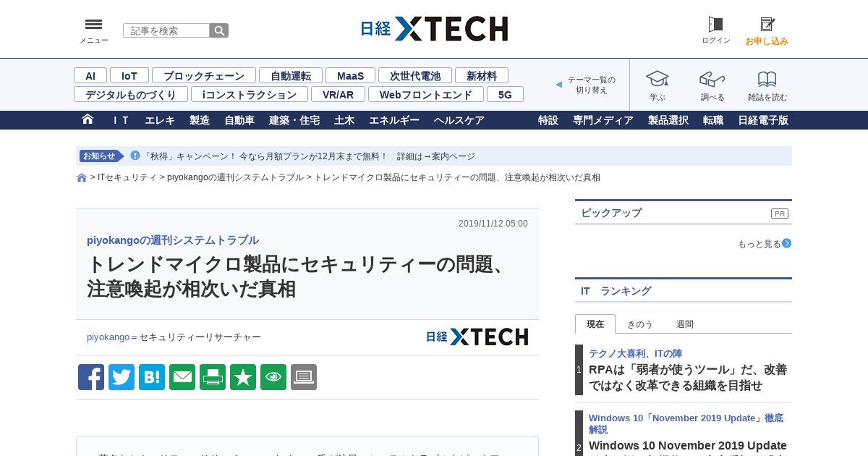Click the green star favorite icon

(x=243, y=377)
